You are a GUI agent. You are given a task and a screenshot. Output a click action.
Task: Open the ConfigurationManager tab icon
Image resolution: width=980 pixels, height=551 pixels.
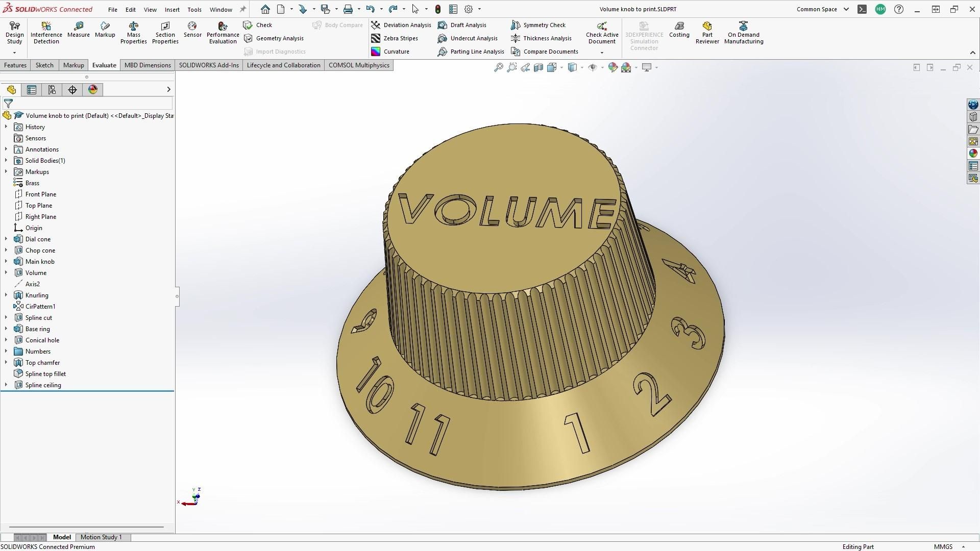52,90
